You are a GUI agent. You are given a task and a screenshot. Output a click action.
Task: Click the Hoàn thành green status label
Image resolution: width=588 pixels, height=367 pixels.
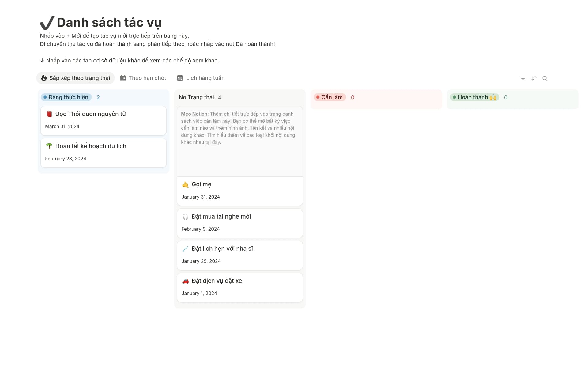pos(474,97)
